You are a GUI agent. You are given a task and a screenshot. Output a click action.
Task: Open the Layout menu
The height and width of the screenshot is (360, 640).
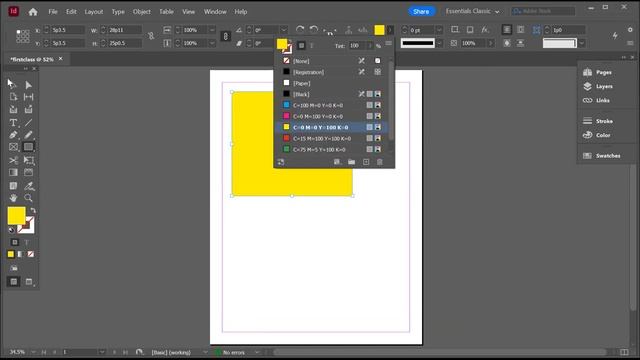tap(93, 12)
